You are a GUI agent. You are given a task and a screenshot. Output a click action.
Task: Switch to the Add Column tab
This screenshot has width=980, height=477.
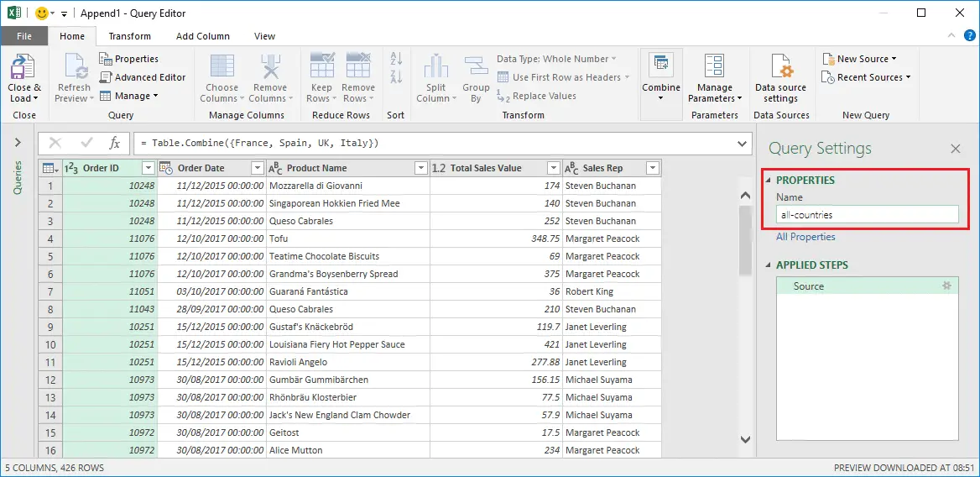203,36
